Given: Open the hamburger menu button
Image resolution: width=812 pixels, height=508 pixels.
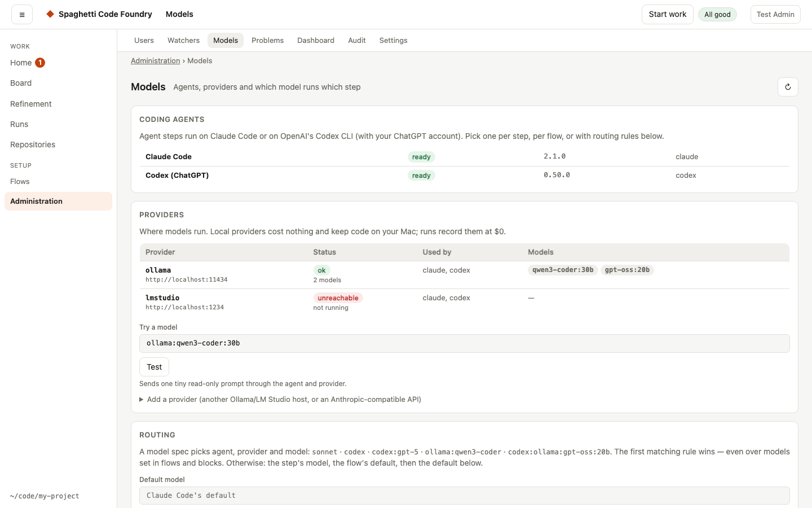Looking at the screenshot, I should pos(22,15).
